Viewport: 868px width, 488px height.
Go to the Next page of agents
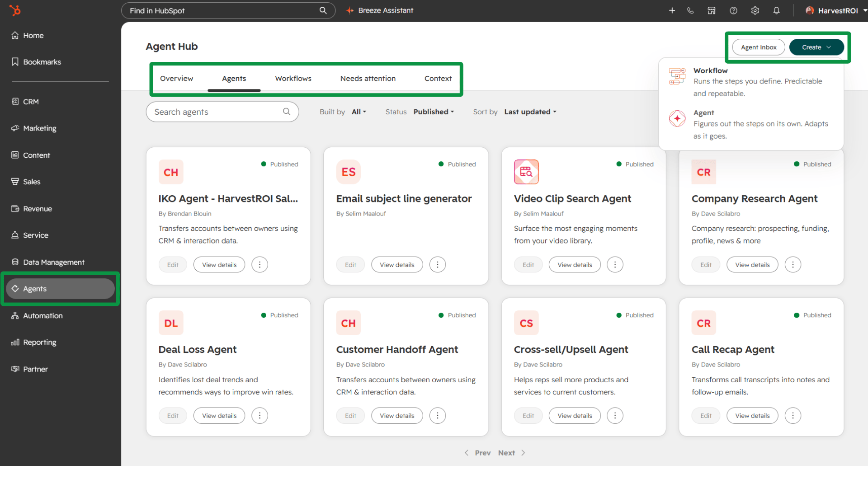coord(511,453)
